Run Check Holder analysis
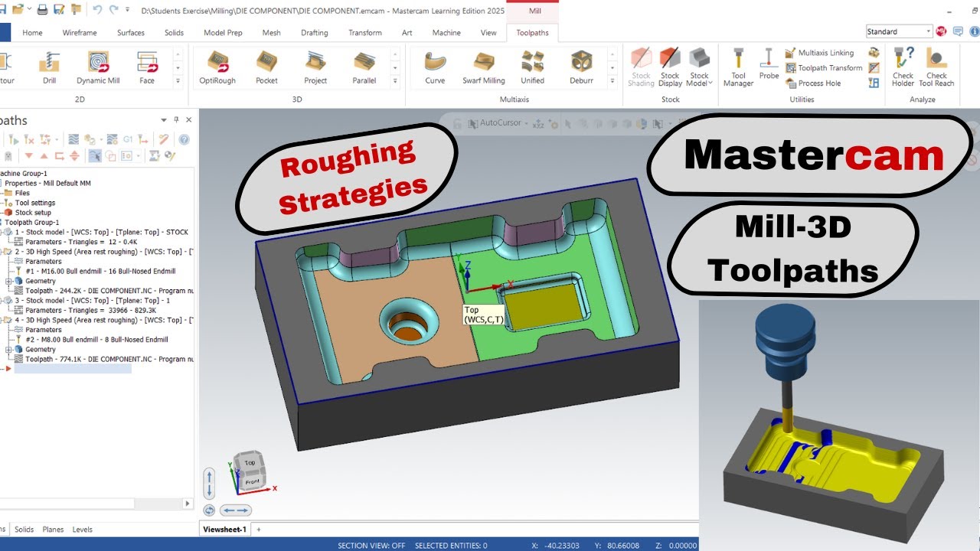The width and height of the screenshot is (980, 551). click(903, 67)
